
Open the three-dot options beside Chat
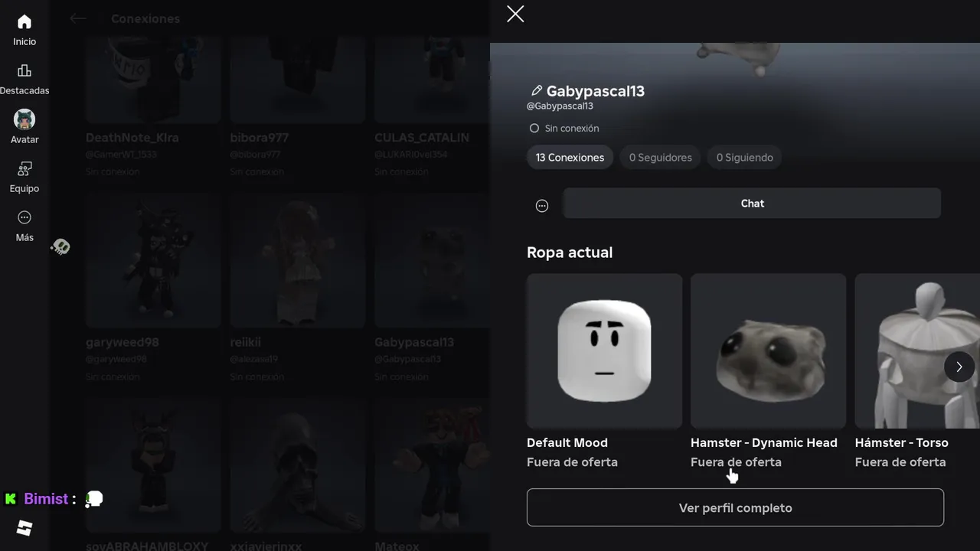(542, 205)
